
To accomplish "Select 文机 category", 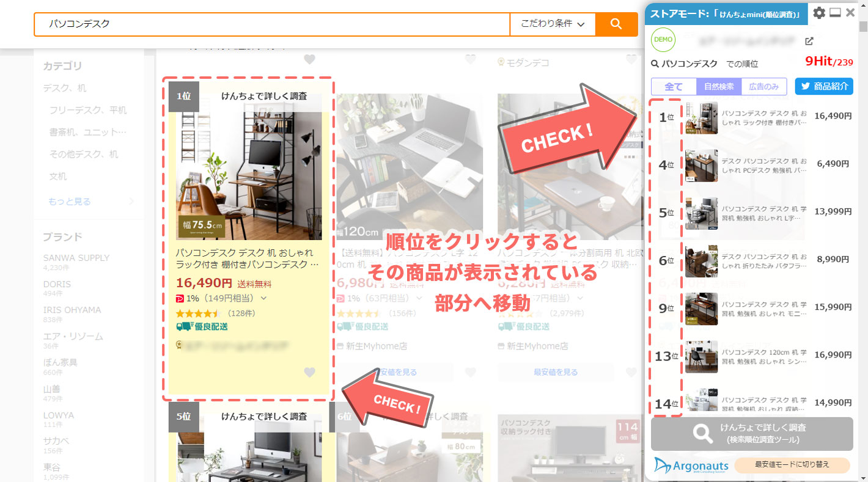I will [x=58, y=176].
